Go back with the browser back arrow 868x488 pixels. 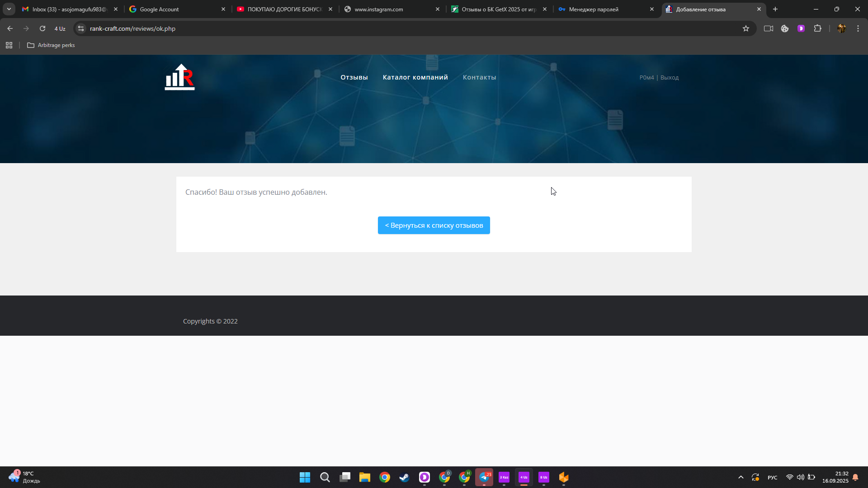(10, 28)
